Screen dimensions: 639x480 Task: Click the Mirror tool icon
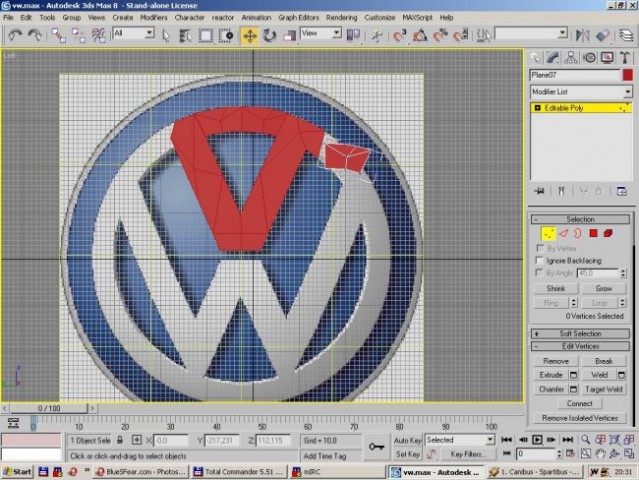tap(582, 35)
